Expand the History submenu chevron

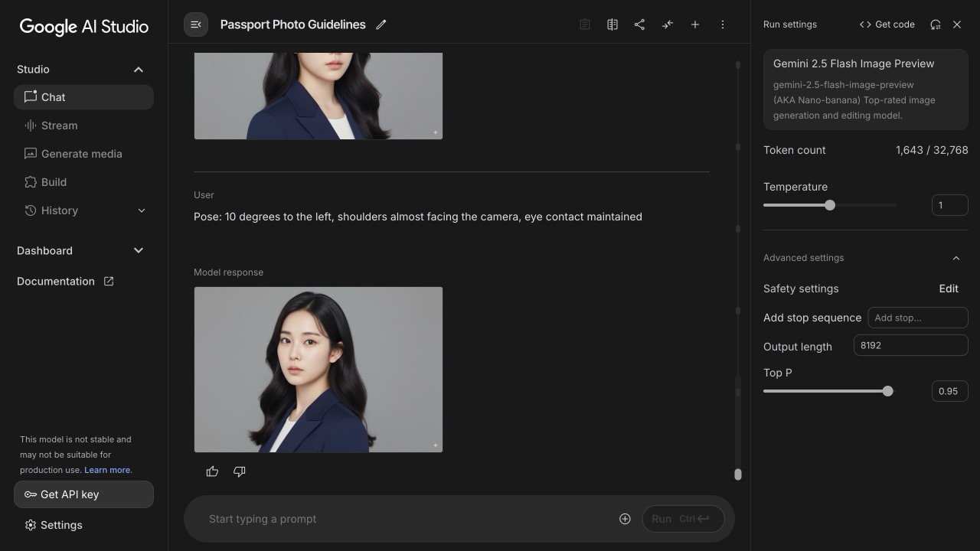pos(142,210)
